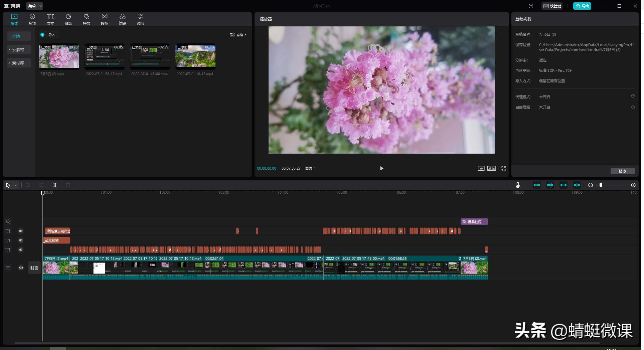Image resolution: width=644 pixels, height=350 pixels.
Task: Hide the first text track eye
Action: pyautogui.click(x=21, y=231)
